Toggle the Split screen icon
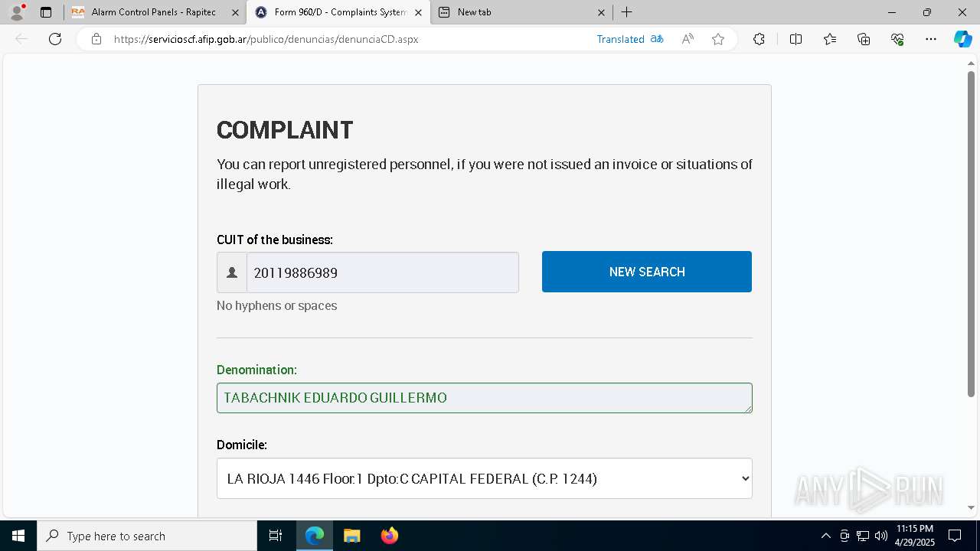The height and width of the screenshot is (551, 980). [x=795, y=39]
